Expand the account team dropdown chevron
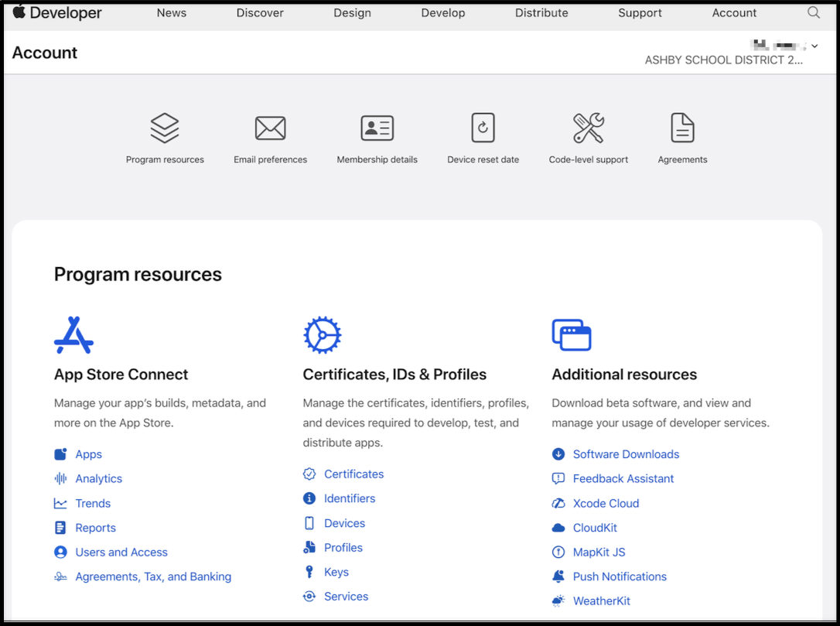840x626 pixels. [x=814, y=46]
